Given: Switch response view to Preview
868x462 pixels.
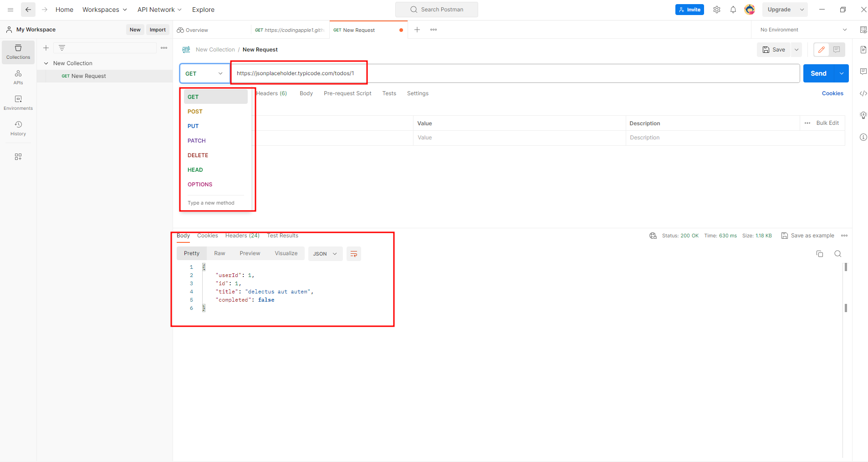Looking at the screenshot, I should pos(250,253).
